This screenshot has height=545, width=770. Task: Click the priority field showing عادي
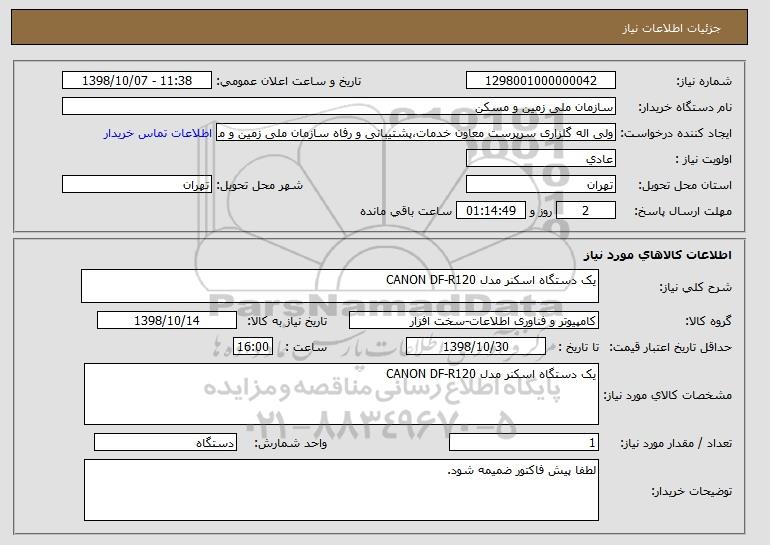541,159
